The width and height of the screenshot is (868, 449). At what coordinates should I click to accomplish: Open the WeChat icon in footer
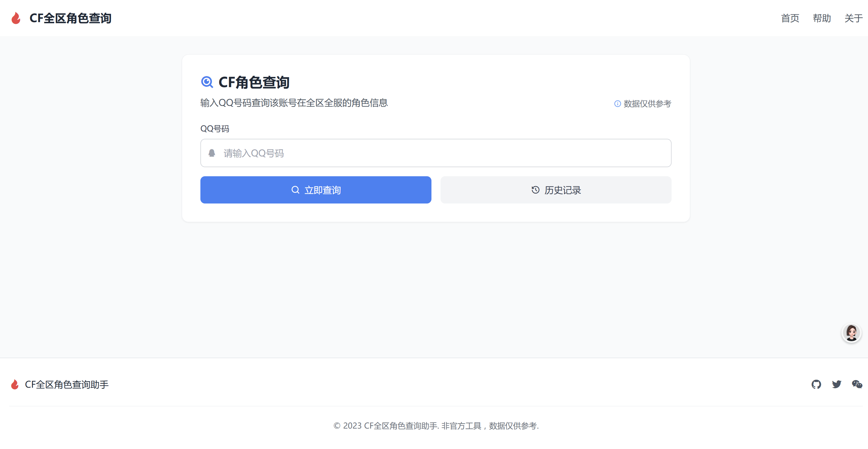click(857, 384)
